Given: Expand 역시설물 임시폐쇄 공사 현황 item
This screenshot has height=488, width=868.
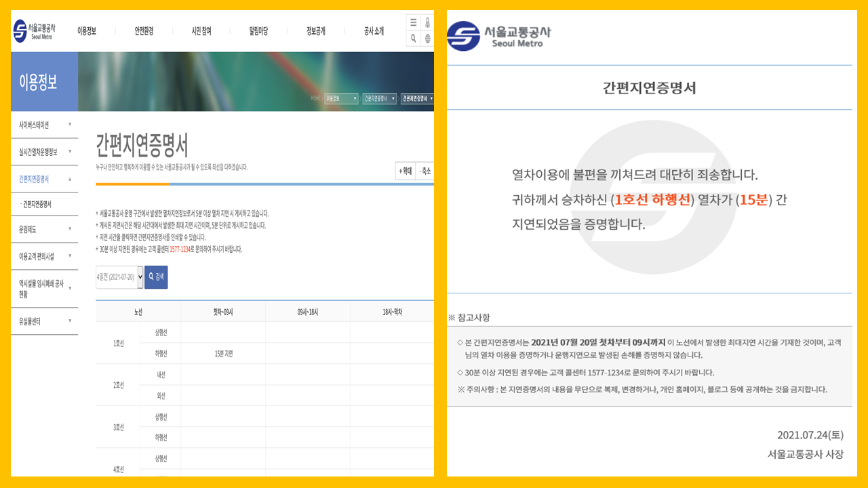Looking at the screenshot, I should pos(45,289).
